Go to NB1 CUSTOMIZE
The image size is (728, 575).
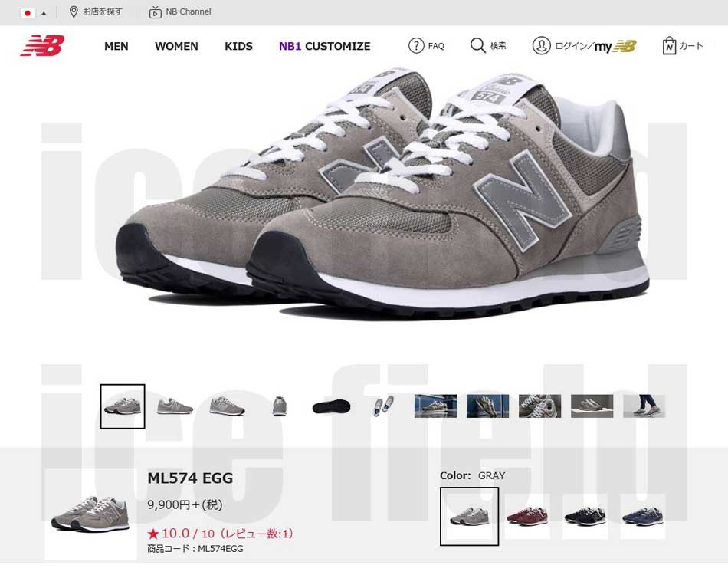325,46
